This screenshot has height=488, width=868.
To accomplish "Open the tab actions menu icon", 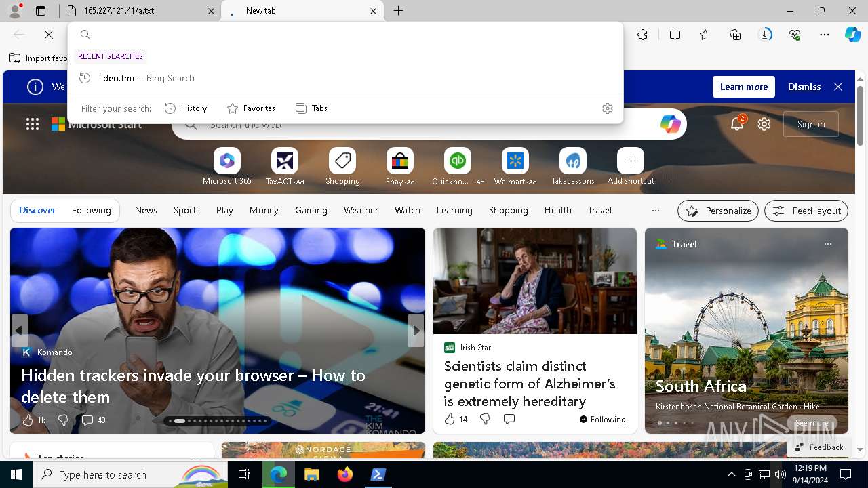I will point(41,11).
